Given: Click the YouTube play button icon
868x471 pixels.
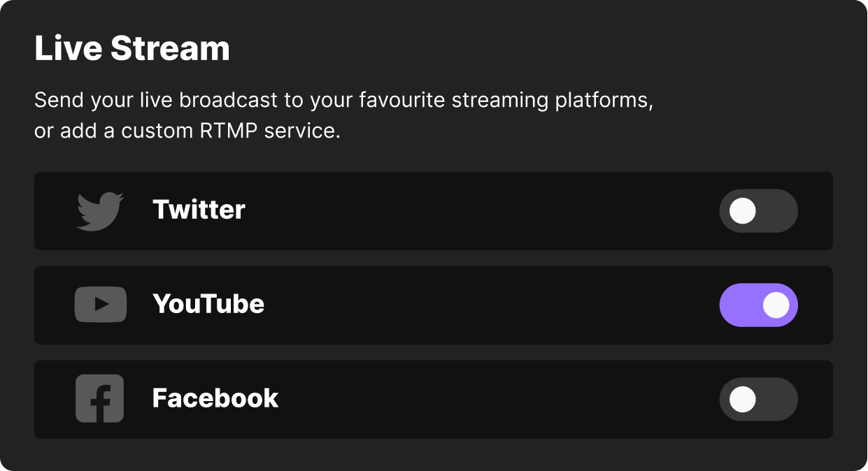Looking at the screenshot, I should pyautogui.click(x=99, y=305).
